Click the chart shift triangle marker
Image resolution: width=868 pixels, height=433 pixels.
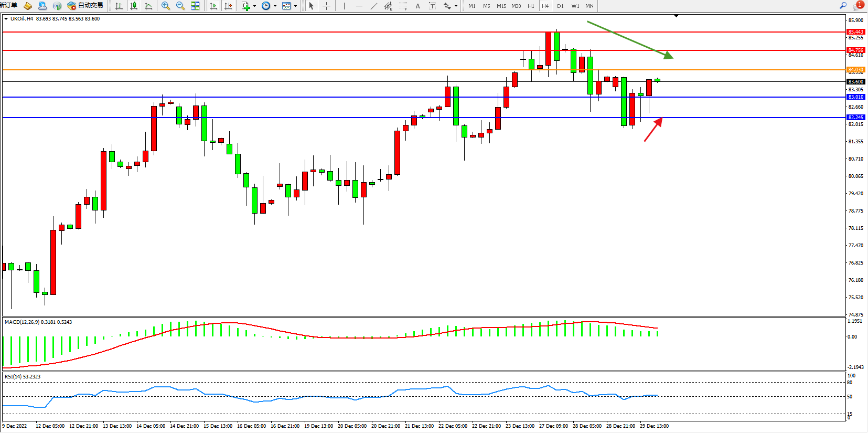676,16
